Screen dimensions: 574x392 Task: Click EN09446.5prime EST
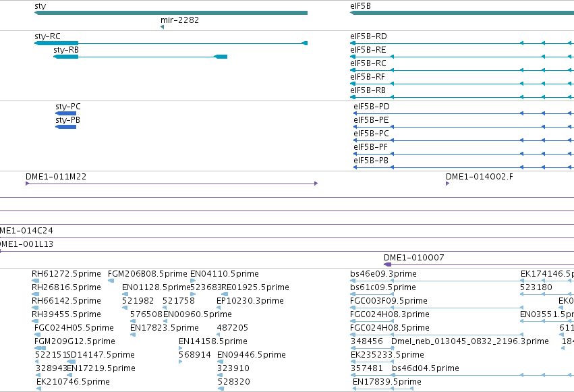click(x=220, y=362)
